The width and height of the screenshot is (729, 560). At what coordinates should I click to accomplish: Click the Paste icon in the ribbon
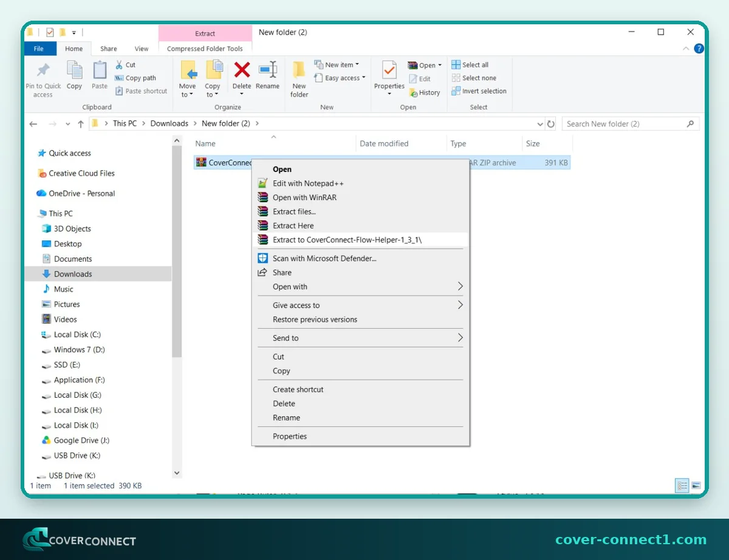pyautogui.click(x=100, y=70)
